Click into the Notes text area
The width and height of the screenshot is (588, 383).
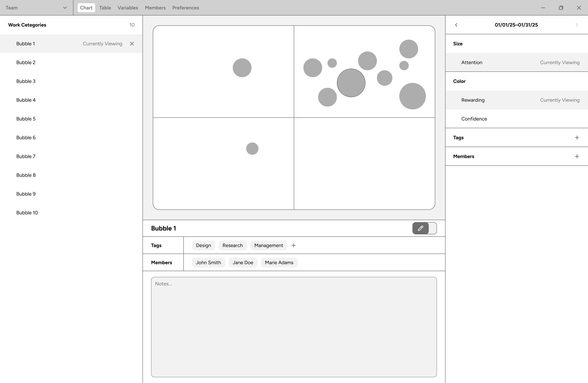click(294, 327)
